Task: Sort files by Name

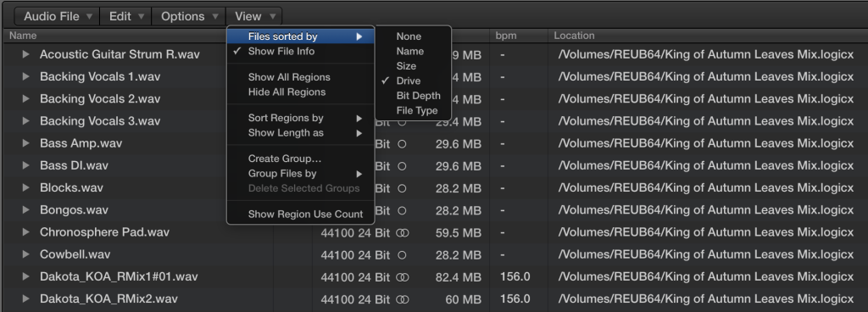Action: click(x=413, y=52)
